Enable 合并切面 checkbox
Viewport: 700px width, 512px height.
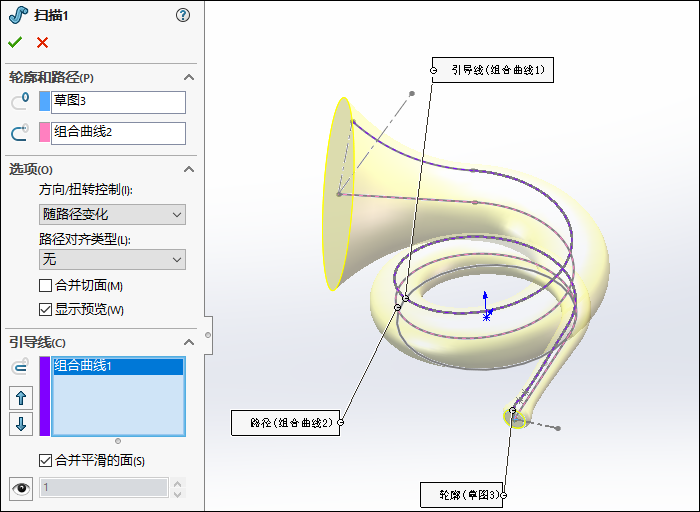click(45, 286)
